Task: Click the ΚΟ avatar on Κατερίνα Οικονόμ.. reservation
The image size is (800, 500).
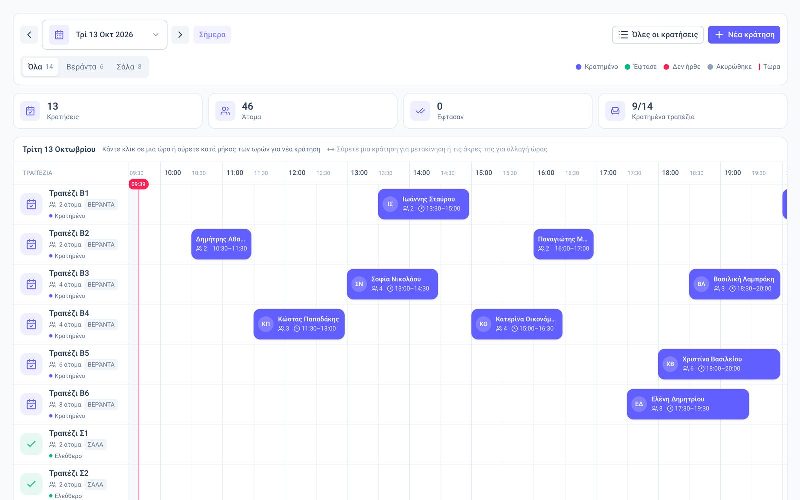Action: tap(484, 324)
